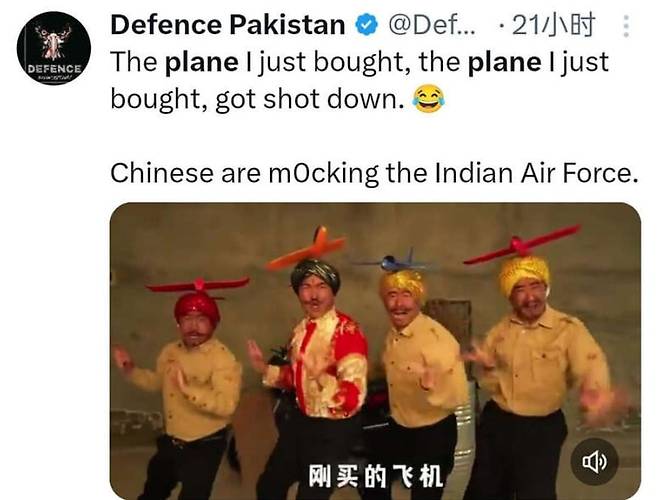
Task: Open Defence Pakistan profile avatar
Action: pyautogui.click(x=54, y=48)
